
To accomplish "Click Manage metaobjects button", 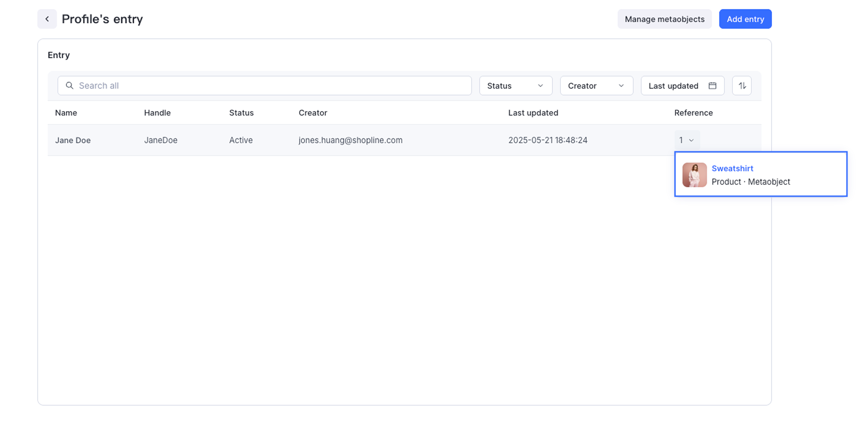I will [x=664, y=19].
